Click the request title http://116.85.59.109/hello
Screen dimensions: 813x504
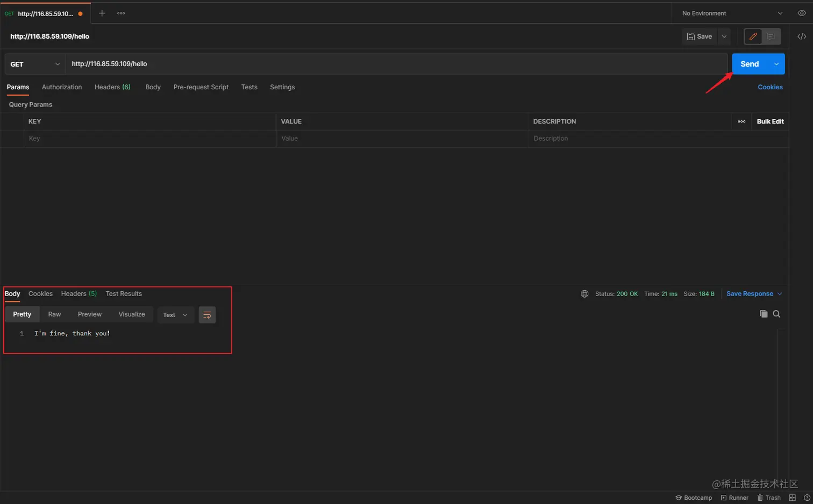click(50, 37)
